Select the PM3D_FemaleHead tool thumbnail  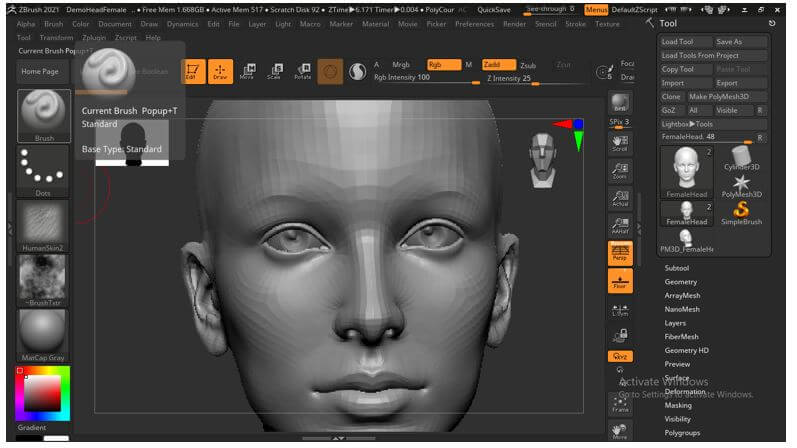coord(686,241)
